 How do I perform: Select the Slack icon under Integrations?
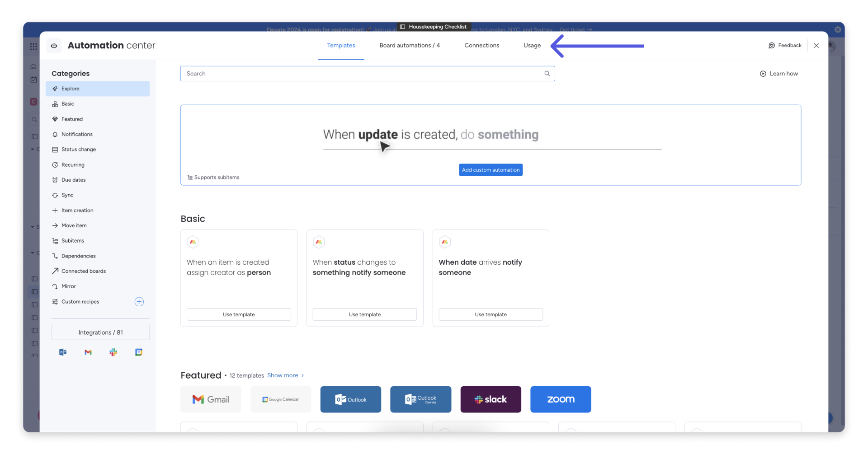113,352
